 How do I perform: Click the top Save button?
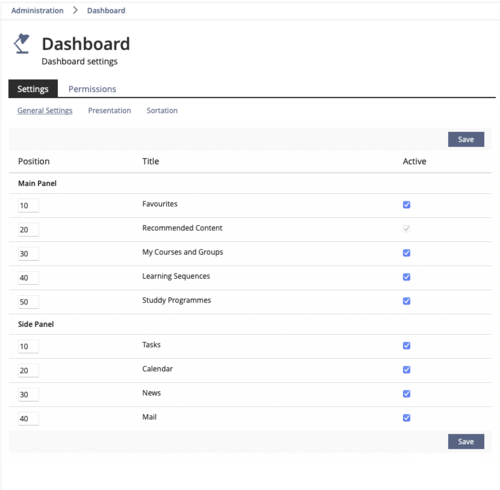(x=466, y=139)
